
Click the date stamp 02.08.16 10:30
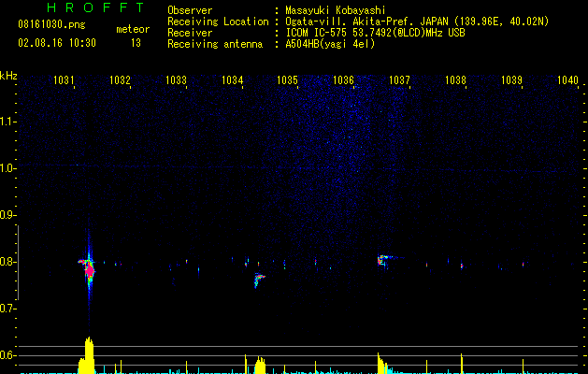click(57, 43)
